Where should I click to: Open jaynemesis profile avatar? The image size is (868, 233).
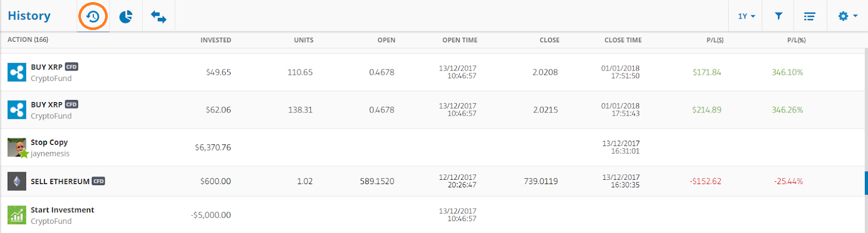pos(17,147)
